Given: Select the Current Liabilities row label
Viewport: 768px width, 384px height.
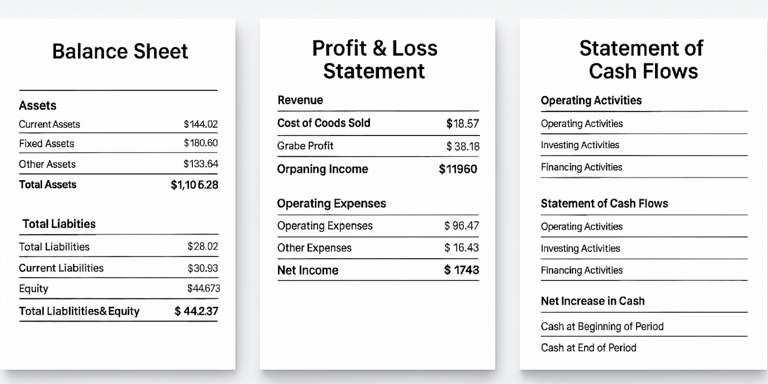Looking at the screenshot, I should click(61, 268).
